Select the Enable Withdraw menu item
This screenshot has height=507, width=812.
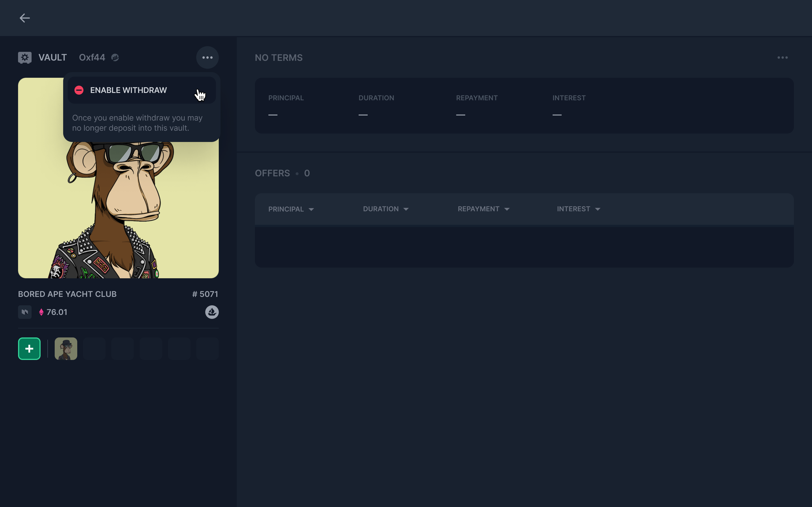(128, 90)
